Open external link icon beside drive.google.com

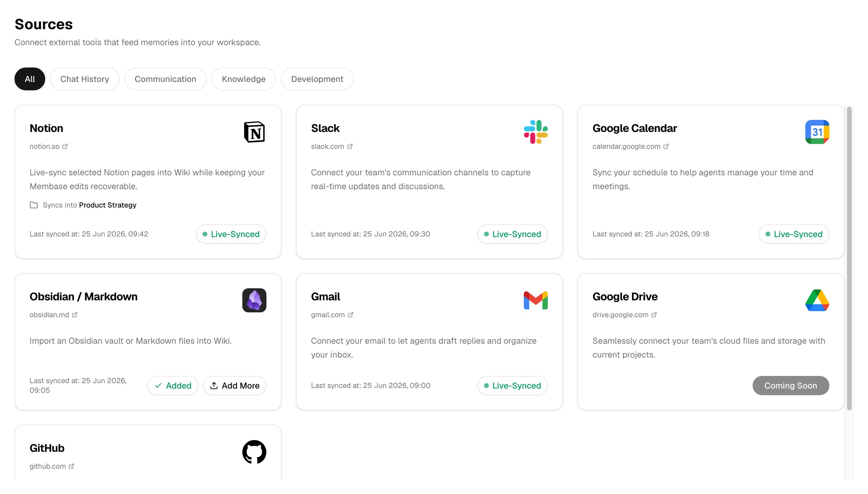pos(653,314)
